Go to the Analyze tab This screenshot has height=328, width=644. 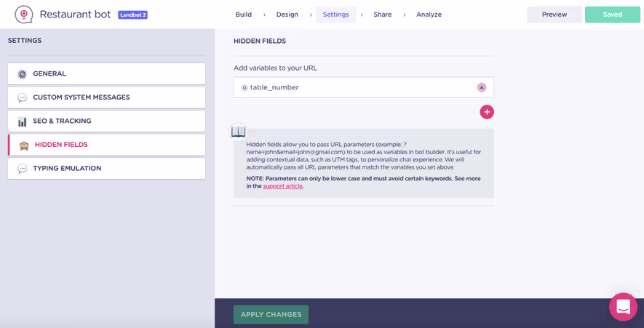[429, 15]
